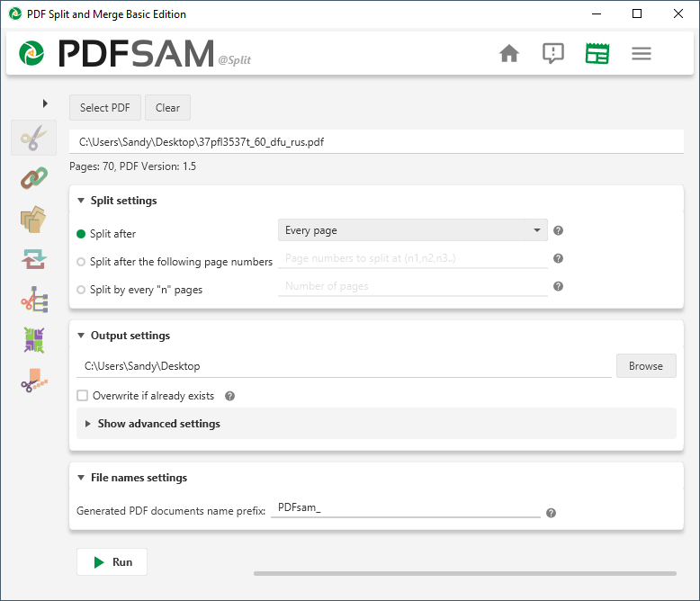
Task: Enable Overwrite if already exists checkbox
Action: click(x=82, y=396)
